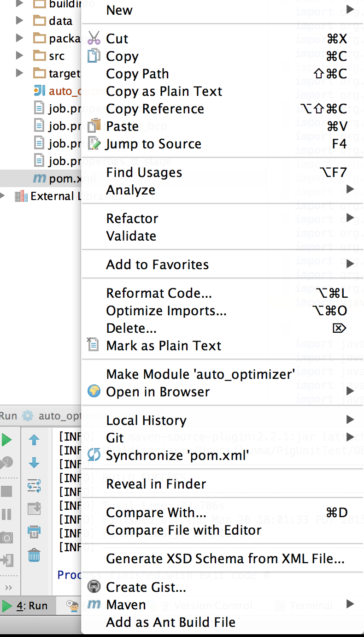Choose Optimize Imports... menu item
Image resolution: width=364 pixels, height=637 pixels.
coord(222,311)
